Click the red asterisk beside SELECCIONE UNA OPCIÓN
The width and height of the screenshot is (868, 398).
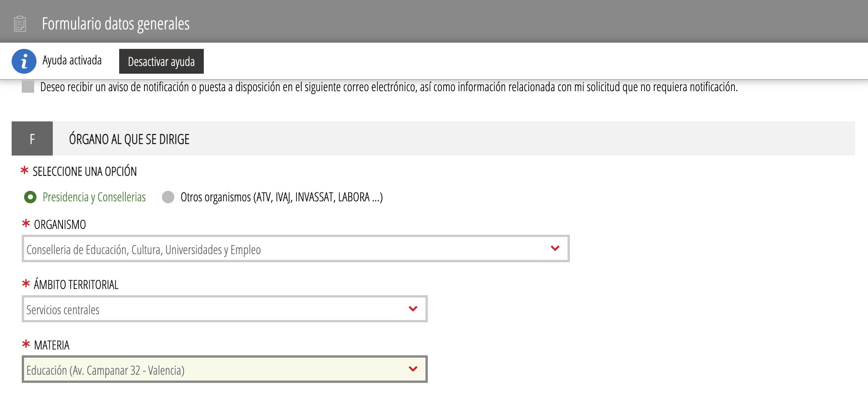[x=24, y=170]
